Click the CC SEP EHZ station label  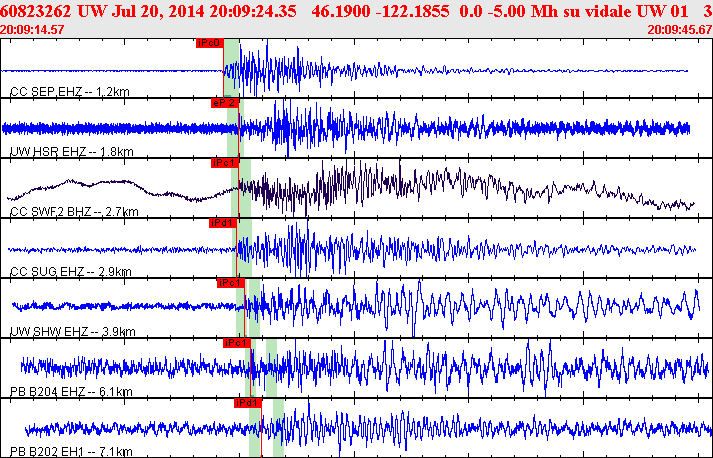point(70,92)
